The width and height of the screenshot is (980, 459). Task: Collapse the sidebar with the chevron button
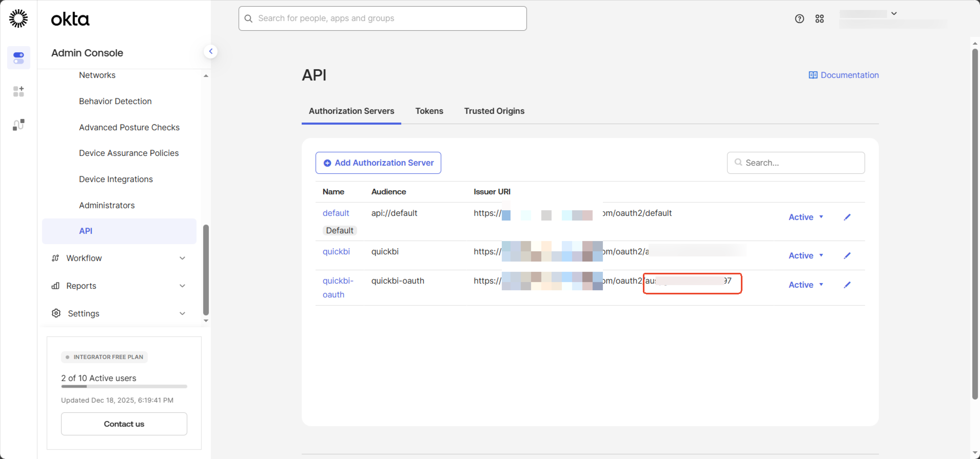tap(210, 51)
